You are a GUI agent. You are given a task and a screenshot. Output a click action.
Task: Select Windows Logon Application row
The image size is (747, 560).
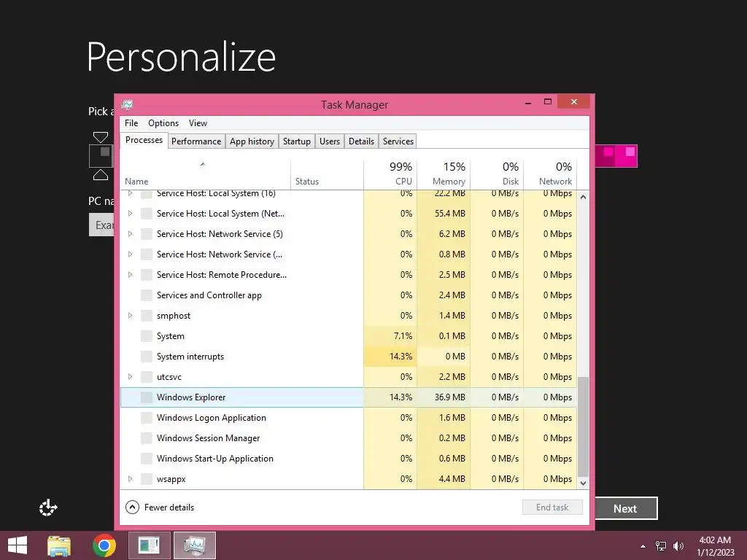[x=348, y=418]
